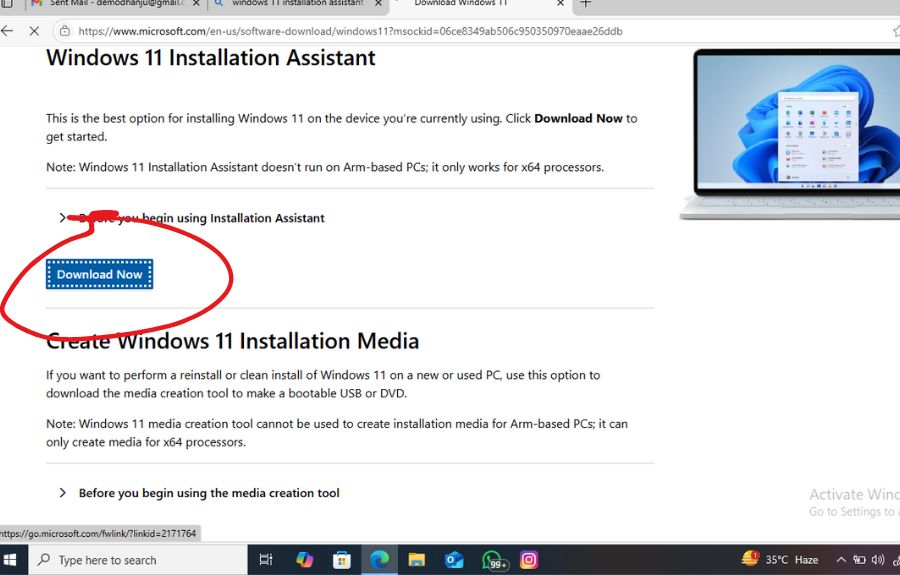This screenshot has height=575, width=900.
Task: Switch to the windows 11 installation assistant tab
Action: [297, 3]
